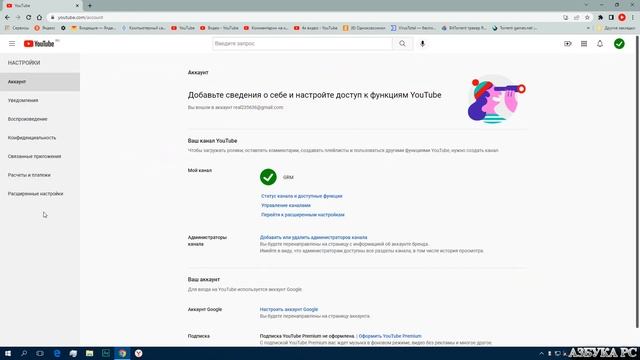Open the Create video camera icon

pyautogui.click(x=568, y=44)
